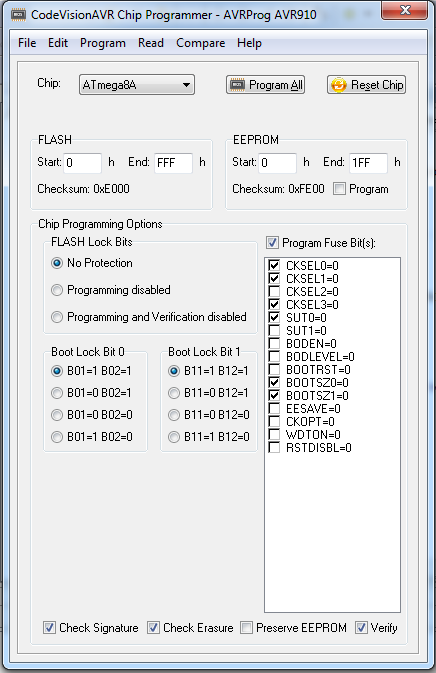Check the SUT1=0 fuse bit
This screenshot has height=673, width=436.
pyautogui.click(x=274, y=330)
